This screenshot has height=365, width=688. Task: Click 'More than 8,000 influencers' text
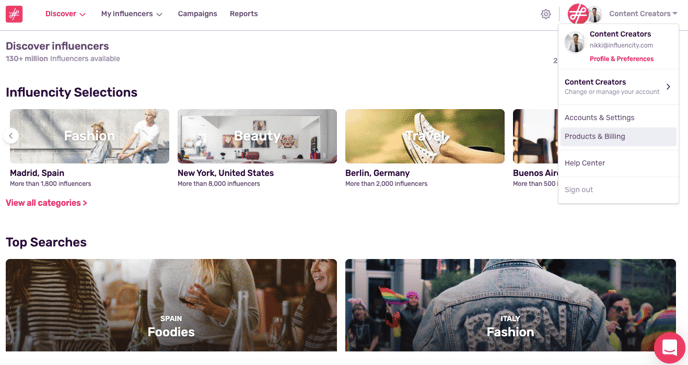[x=219, y=184]
